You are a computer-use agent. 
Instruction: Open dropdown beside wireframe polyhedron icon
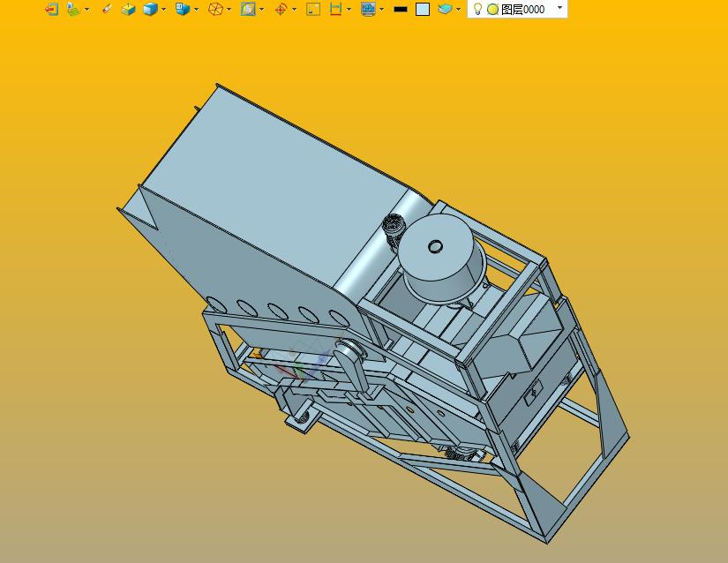click(x=229, y=10)
